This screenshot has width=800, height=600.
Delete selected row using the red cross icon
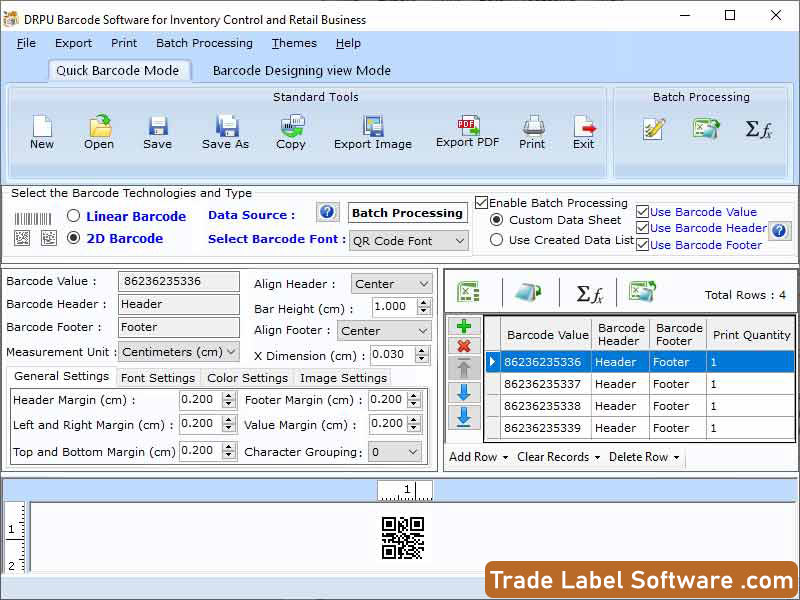pos(465,347)
